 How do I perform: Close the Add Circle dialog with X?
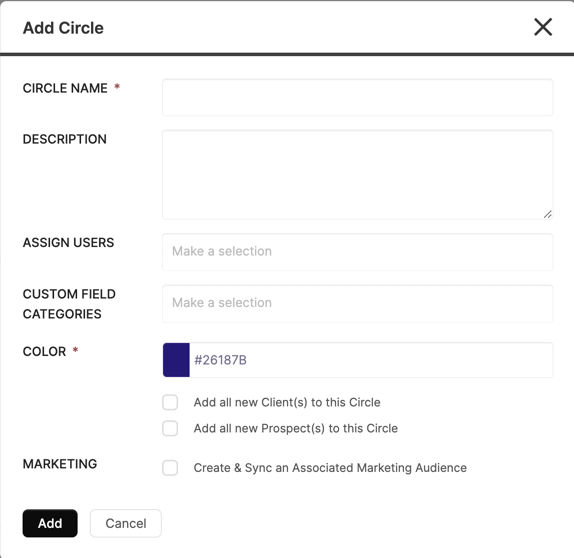click(x=543, y=27)
